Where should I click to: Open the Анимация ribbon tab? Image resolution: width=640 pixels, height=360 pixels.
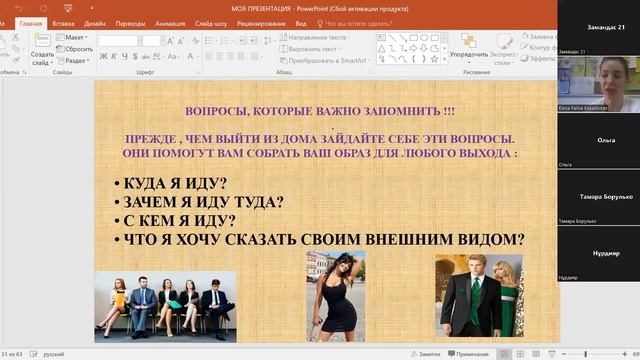[x=170, y=24]
